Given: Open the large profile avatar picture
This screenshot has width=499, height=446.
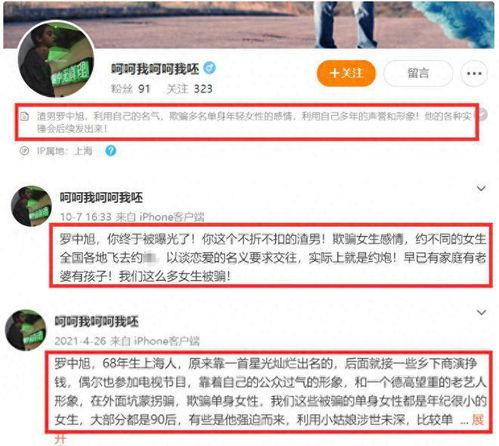Looking at the screenshot, I should click(56, 59).
